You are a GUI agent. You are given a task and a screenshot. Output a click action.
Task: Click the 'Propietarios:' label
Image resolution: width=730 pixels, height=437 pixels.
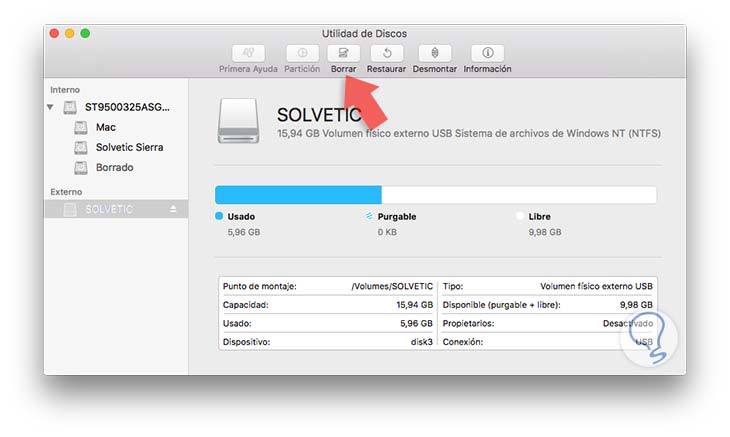pos(468,323)
